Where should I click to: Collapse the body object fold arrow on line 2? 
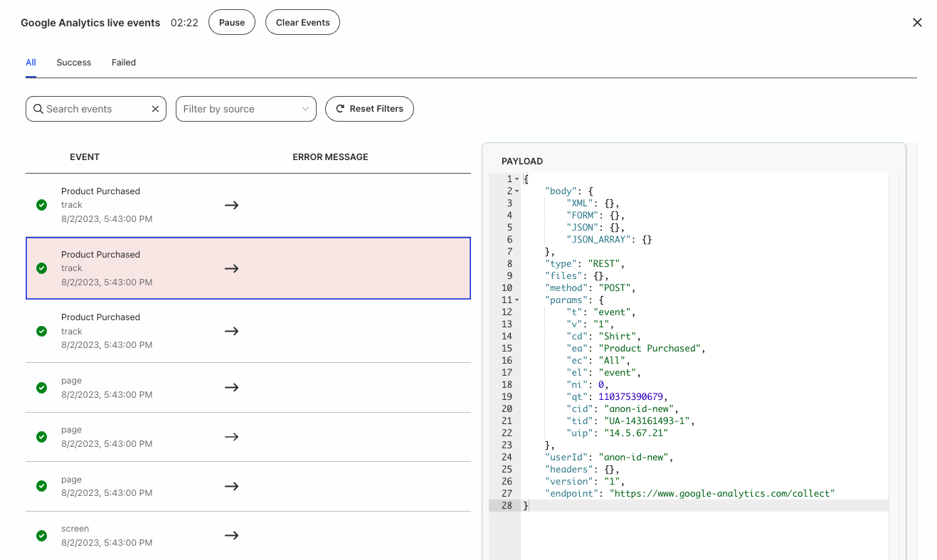point(517,191)
